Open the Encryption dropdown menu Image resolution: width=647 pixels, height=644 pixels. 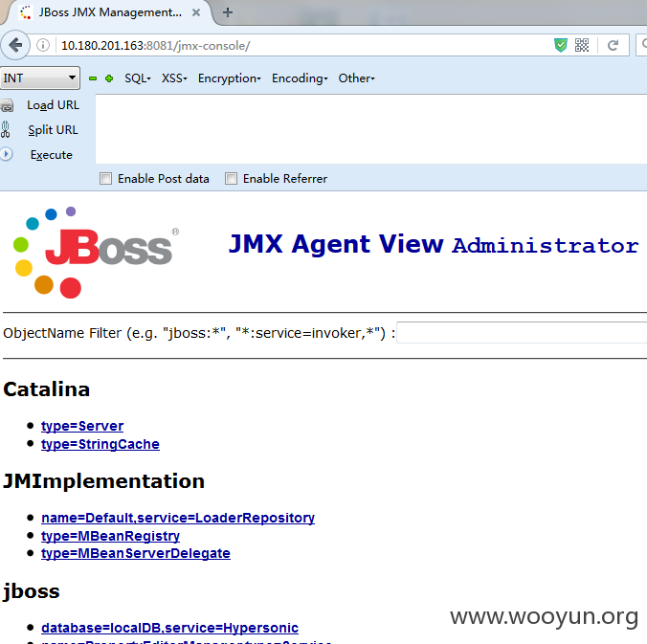pyautogui.click(x=230, y=78)
